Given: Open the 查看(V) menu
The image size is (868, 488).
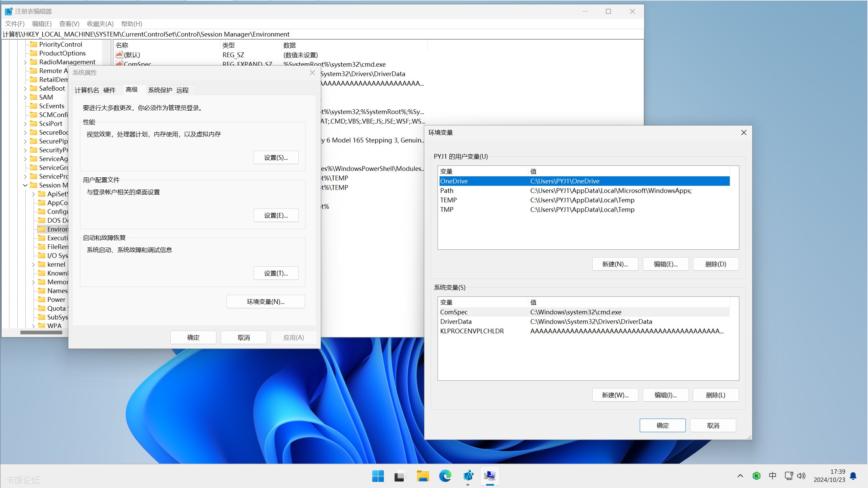Looking at the screenshot, I should [69, 24].
